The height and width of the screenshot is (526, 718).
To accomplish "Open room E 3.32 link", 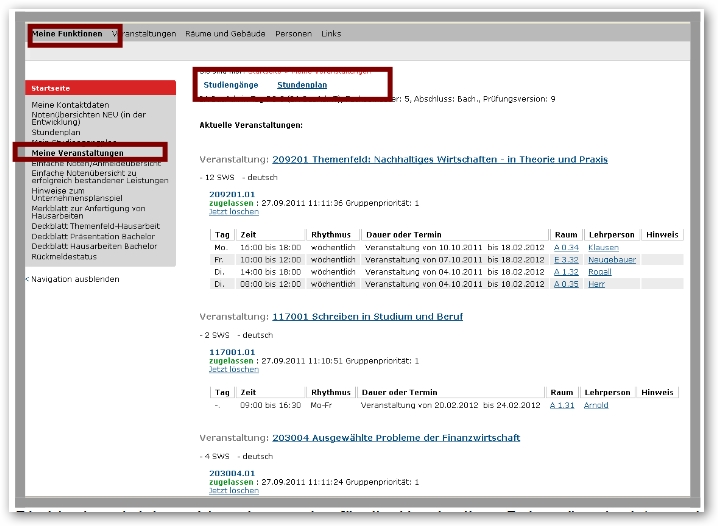I will pyautogui.click(x=566, y=260).
